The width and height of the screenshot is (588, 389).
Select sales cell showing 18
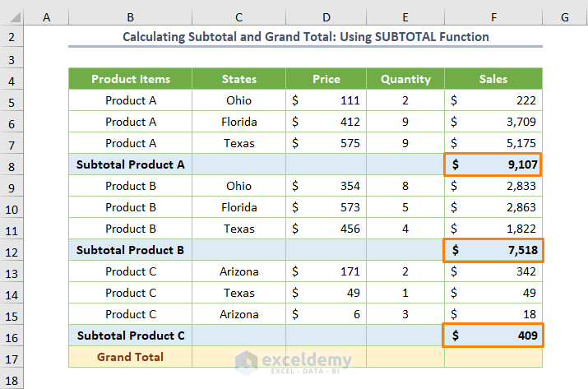pos(493,314)
